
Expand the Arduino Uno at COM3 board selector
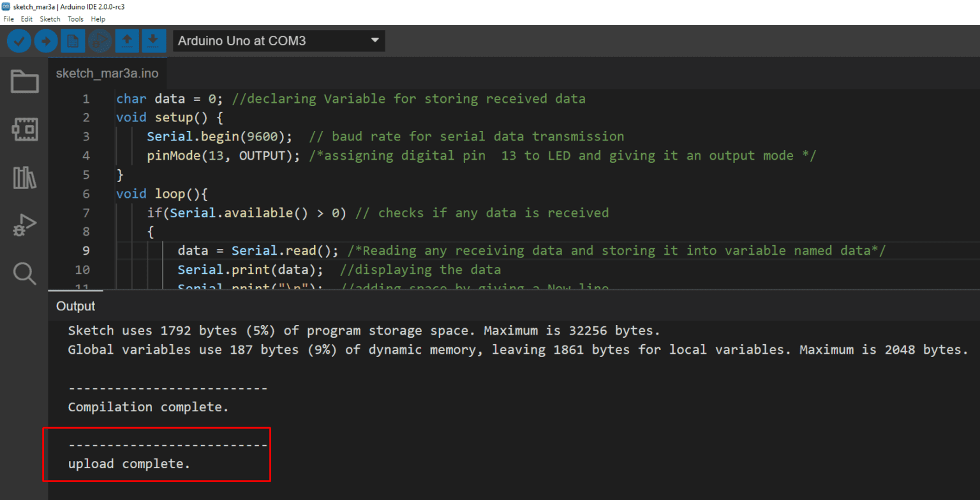pyautogui.click(x=279, y=41)
